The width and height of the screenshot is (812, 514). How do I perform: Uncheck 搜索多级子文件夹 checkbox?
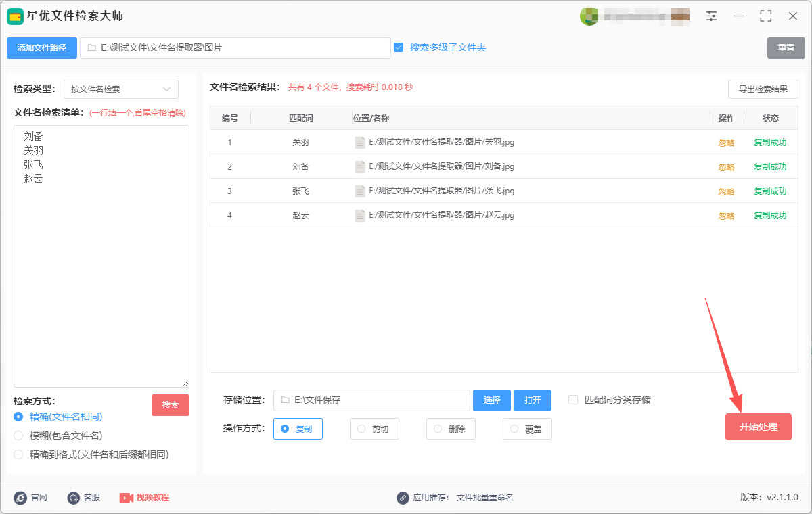[399, 47]
